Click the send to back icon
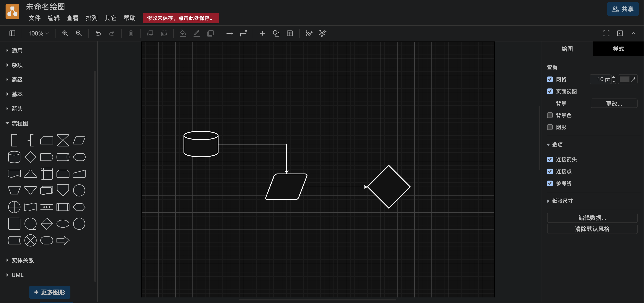The image size is (644, 303). 164,33
